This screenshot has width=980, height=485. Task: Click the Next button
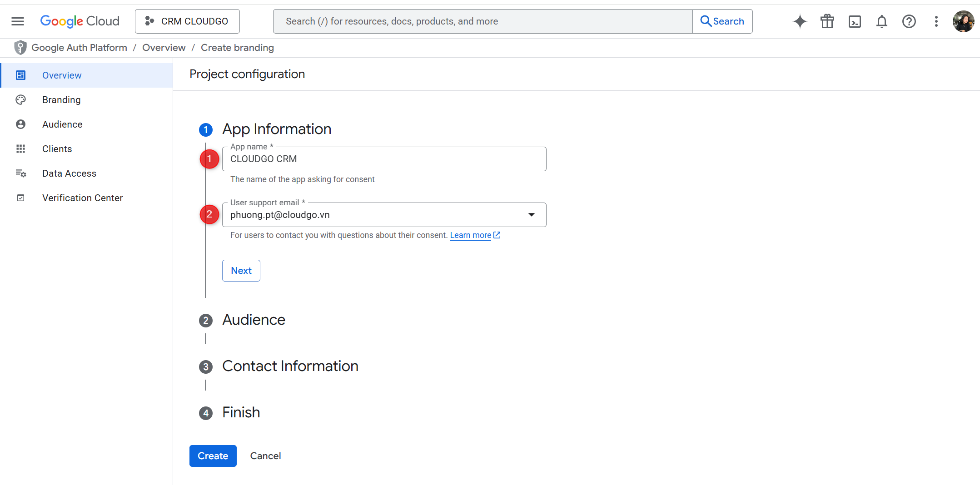(x=241, y=270)
